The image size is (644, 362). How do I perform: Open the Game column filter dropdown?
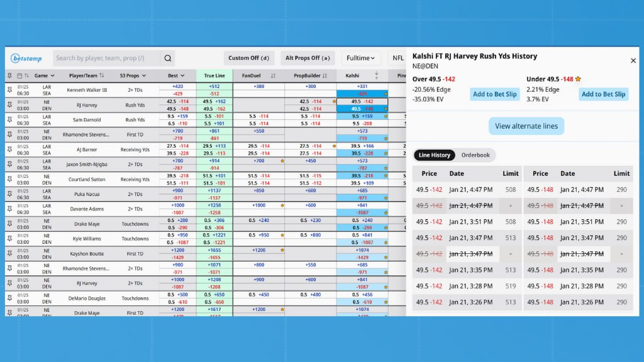[x=53, y=75]
